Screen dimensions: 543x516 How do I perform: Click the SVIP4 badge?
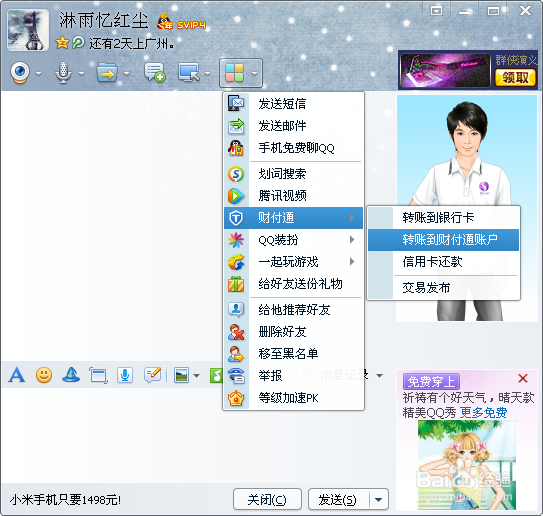(x=191, y=25)
